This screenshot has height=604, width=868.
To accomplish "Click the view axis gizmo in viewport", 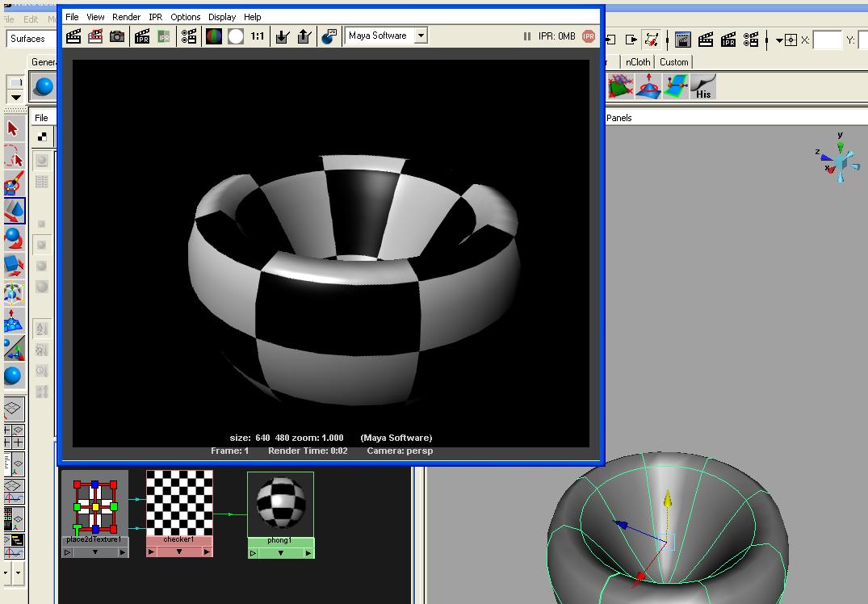I will pyautogui.click(x=839, y=160).
